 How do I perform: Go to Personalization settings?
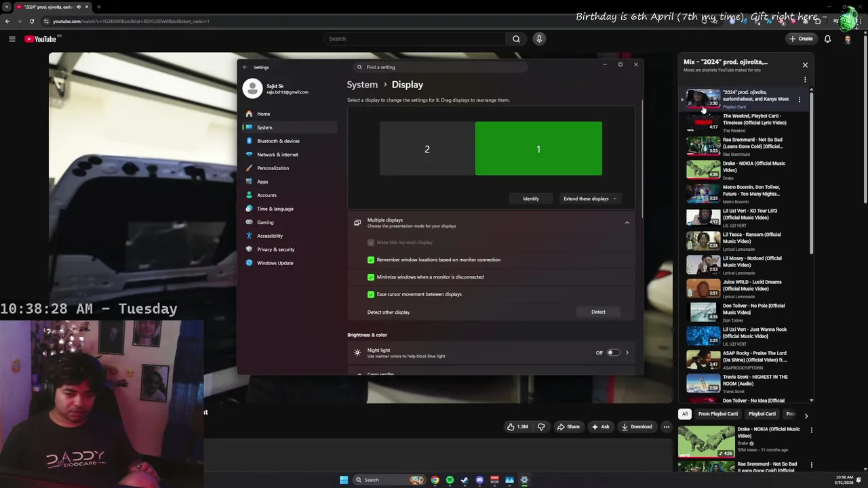(x=273, y=168)
